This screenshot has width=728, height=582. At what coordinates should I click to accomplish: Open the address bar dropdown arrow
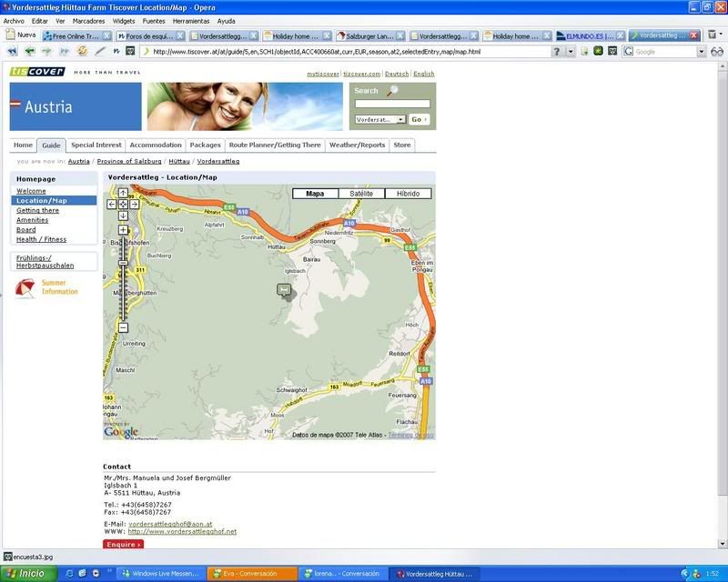click(571, 52)
